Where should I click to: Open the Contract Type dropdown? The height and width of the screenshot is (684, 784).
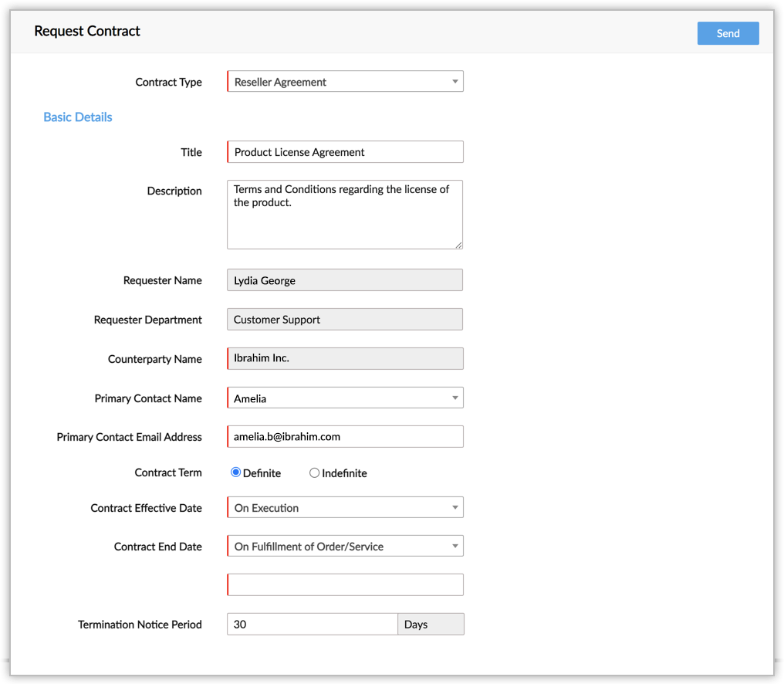point(345,82)
